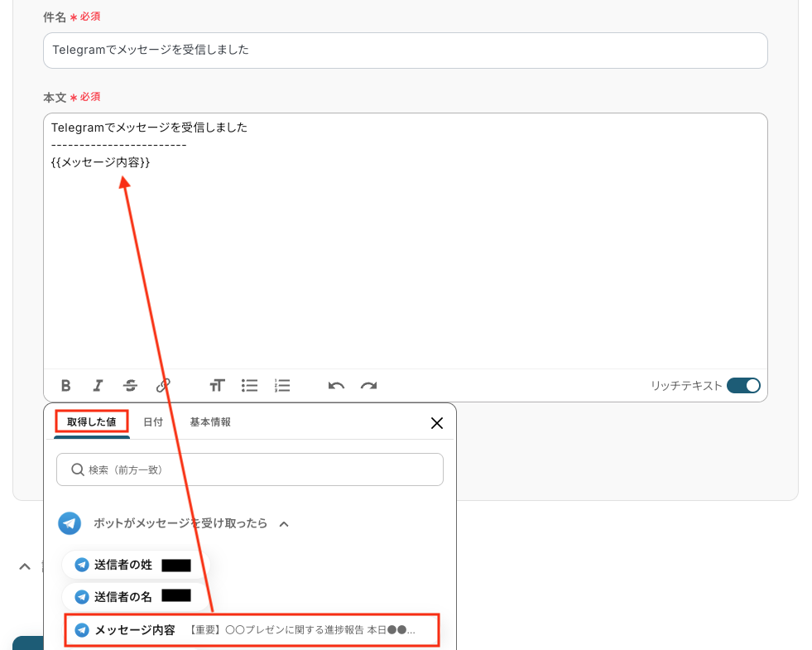The width and height of the screenshot is (812, 650).
Task: Undo the last edit
Action: [336, 385]
